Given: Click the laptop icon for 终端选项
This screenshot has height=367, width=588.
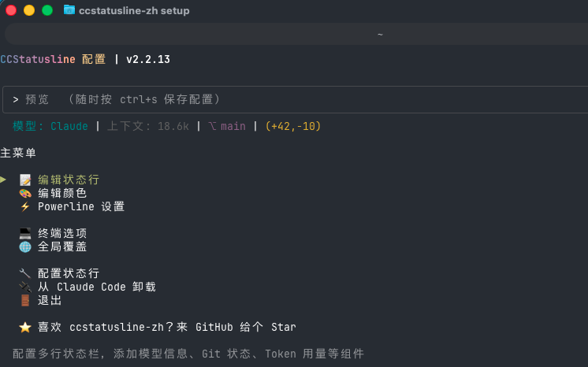Looking at the screenshot, I should [x=25, y=234].
